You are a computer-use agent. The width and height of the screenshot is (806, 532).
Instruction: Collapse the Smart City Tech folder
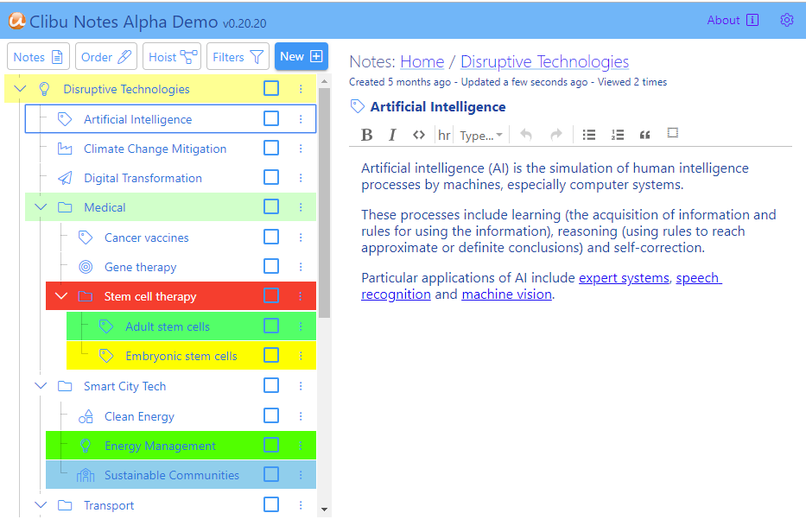41,385
